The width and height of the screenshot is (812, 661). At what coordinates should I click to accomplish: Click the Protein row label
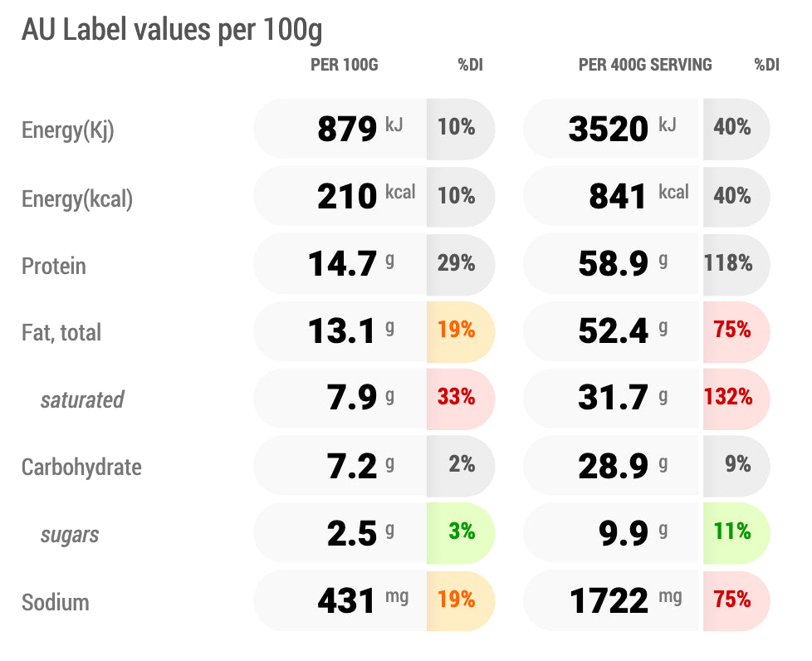coord(54,266)
